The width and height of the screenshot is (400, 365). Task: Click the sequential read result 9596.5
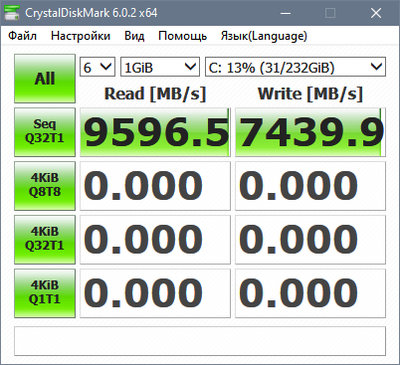155,132
